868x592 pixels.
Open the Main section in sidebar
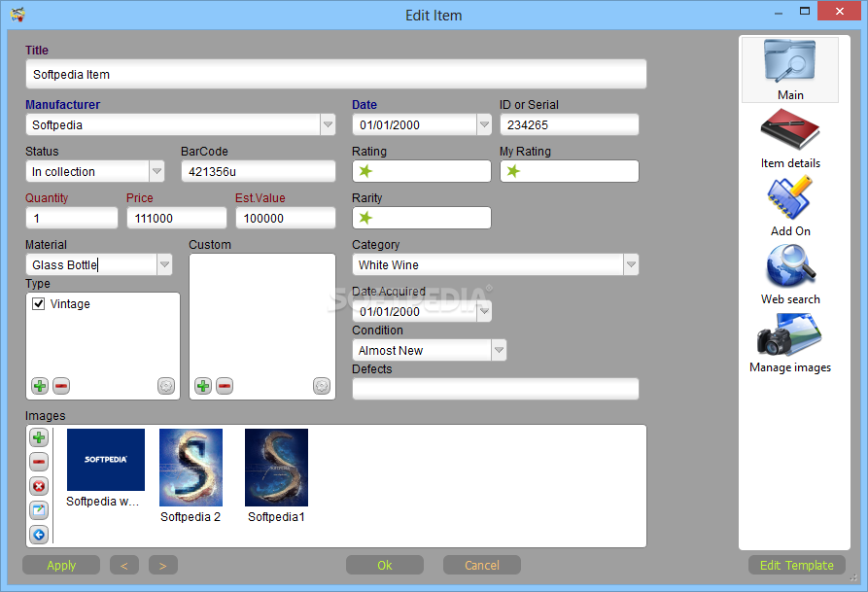click(x=790, y=70)
